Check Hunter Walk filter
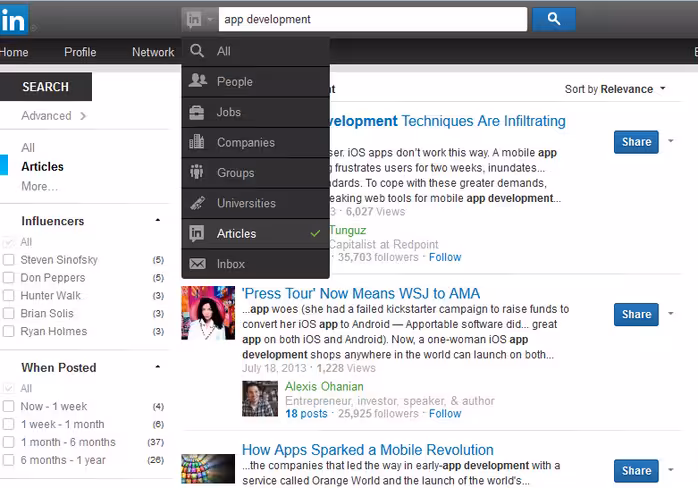The image size is (698, 488). (8, 295)
